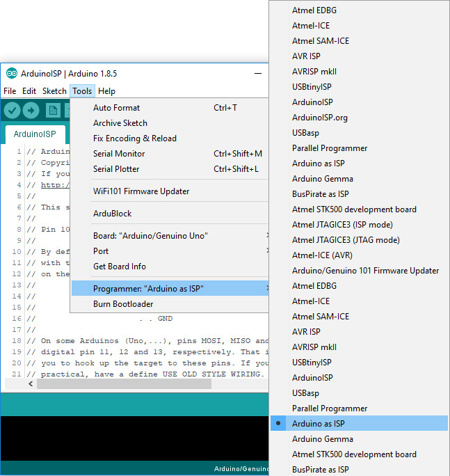Click the Arduino logo in the title bar
The image size is (450, 476).
[12, 73]
